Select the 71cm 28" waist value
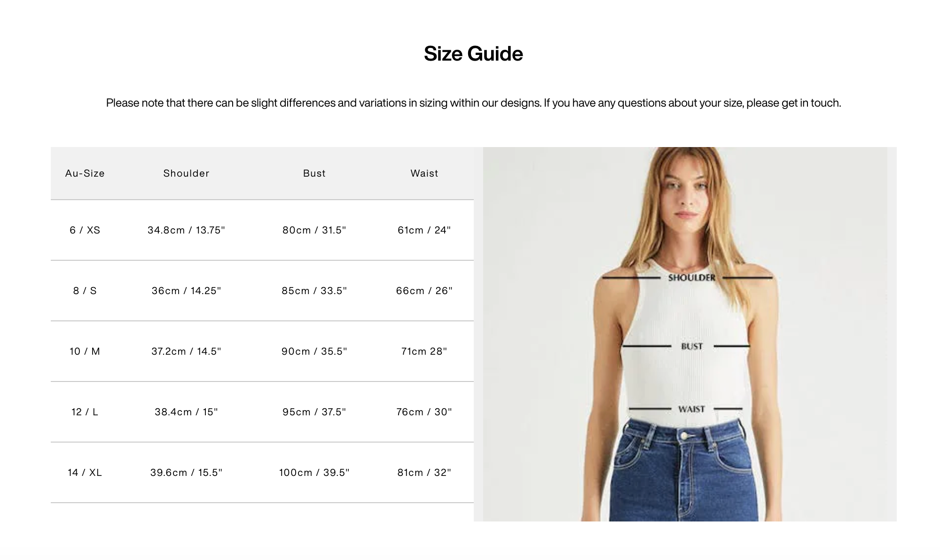Viewport: 940px width, 560px height. tap(424, 351)
